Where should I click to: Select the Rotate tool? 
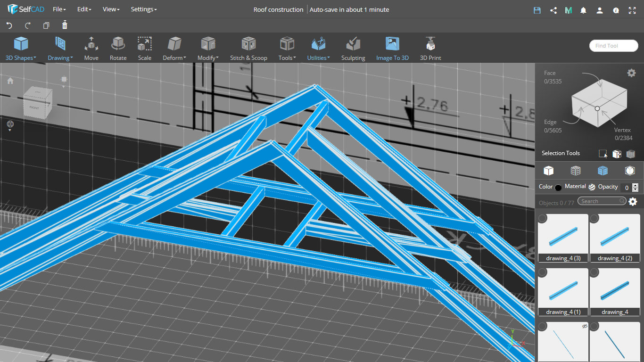click(118, 49)
